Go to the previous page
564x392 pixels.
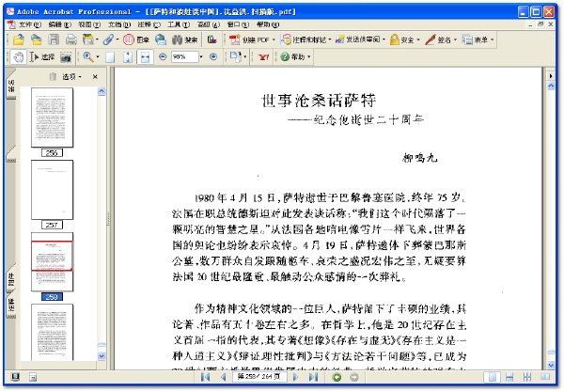(x=224, y=377)
